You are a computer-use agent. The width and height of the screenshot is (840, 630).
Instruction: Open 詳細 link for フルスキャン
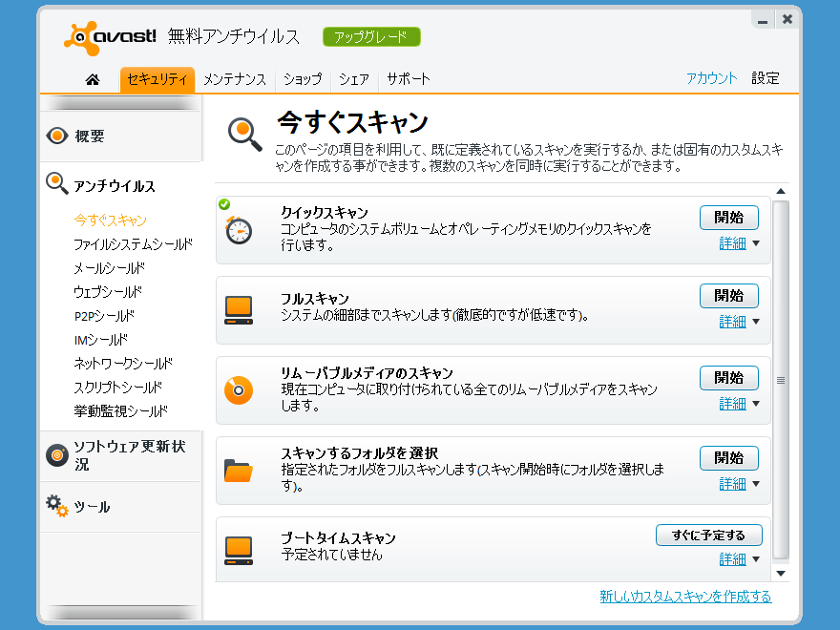click(732, 322)
